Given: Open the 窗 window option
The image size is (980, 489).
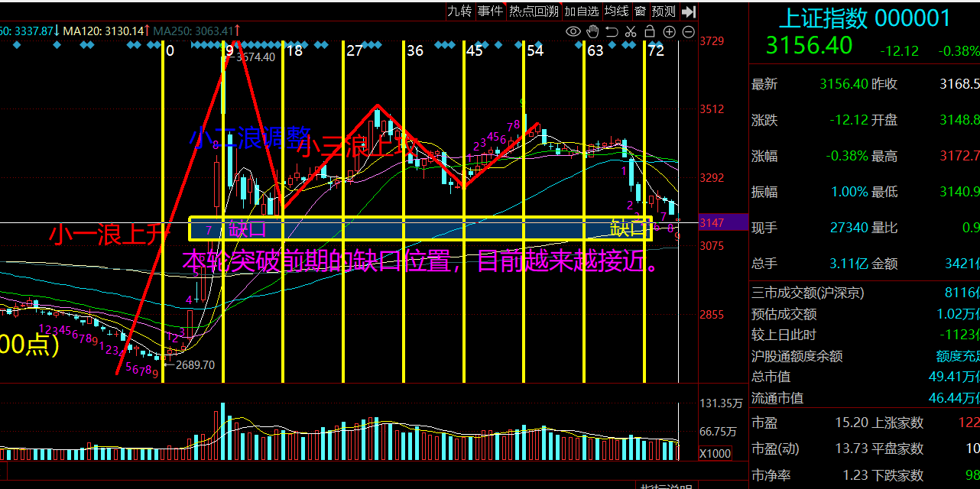Looking at the screenshot, I should click(x=640, y=11).
